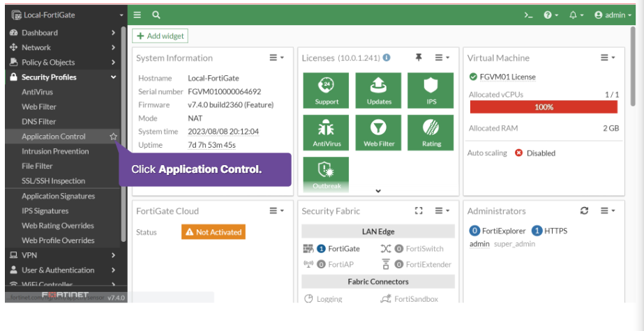
Task: Open the admin user menu
Action: (613, 15)
